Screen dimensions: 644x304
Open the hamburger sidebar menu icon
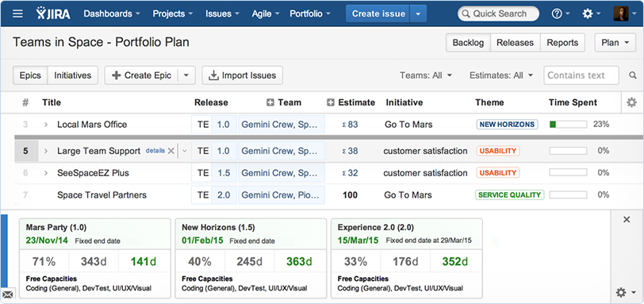(17, 13)
